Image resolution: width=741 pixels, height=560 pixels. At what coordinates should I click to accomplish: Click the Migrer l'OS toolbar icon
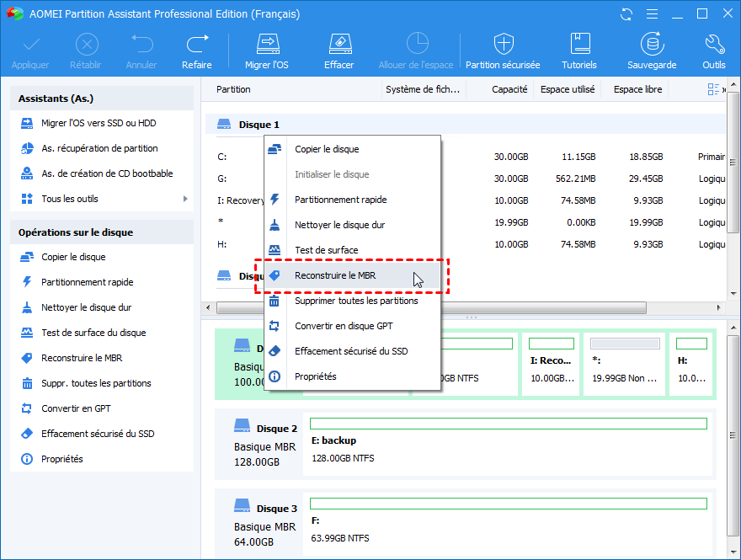267,44
